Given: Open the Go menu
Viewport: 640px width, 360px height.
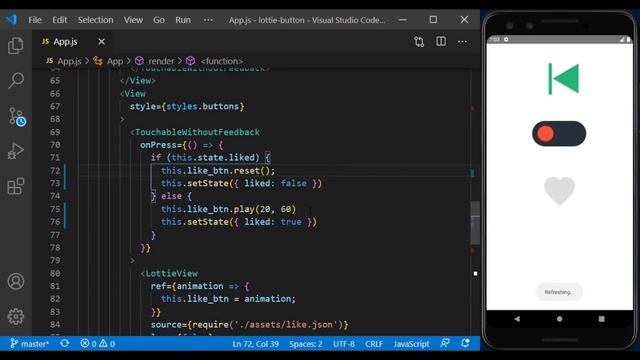Looking at the screenshot, I should [x=159, y=20].
